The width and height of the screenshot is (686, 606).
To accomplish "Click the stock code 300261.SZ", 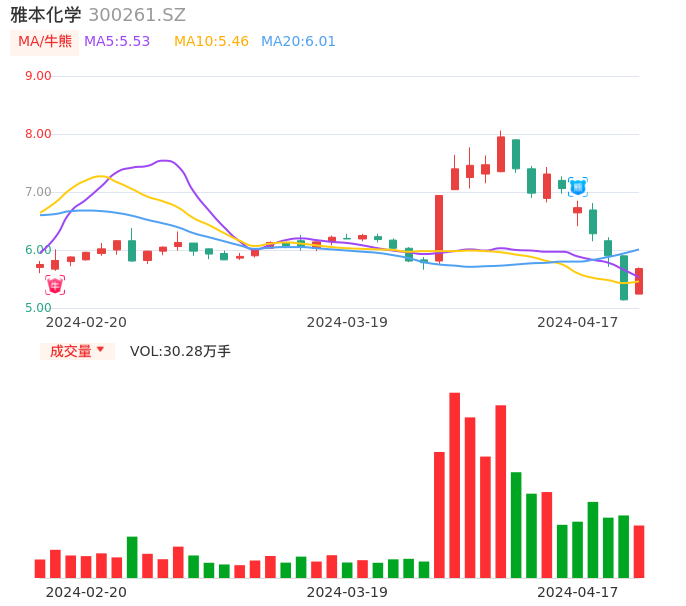I will point(137,15).
